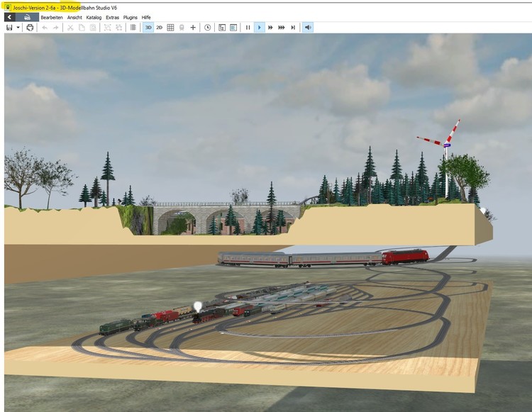This screenshot has width=532, height=412.
Task: Click the Ungroup objects icon
Action: pyautogui.click(x=118, y=28)
